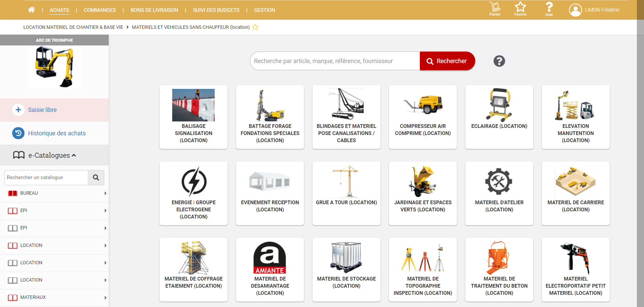Click the Saisie libre plus icon
This screenshot has width=644, height=307.
18,110
